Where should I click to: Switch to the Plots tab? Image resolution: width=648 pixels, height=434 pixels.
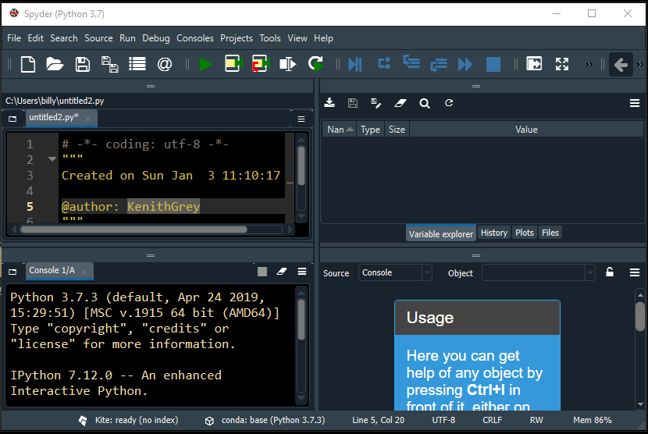coord(524,233)
